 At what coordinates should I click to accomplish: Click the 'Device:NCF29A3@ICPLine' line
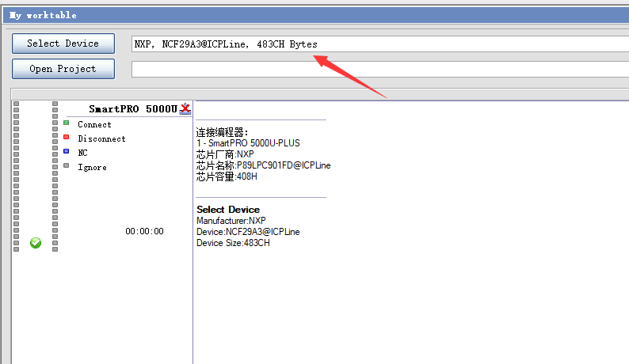[x=248, y=232]
